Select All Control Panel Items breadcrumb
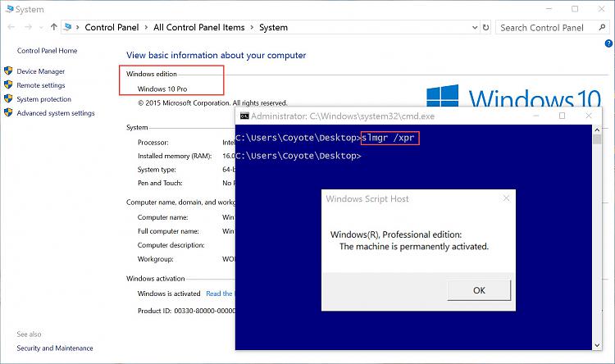Screen dimensions: 615x364 [x=199, y=27]
